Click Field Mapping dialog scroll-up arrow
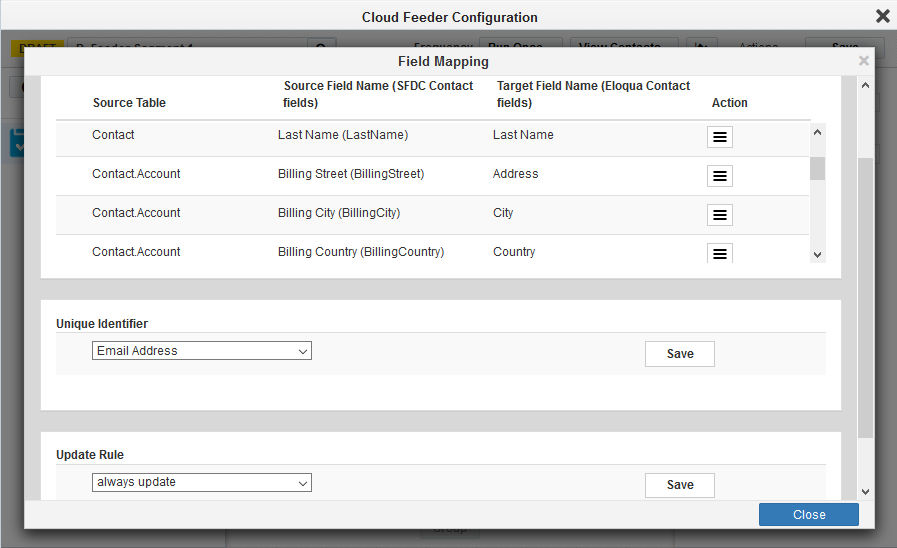This screenshot has width=897, height=548. pyautogui.click(x=865, y=86)
